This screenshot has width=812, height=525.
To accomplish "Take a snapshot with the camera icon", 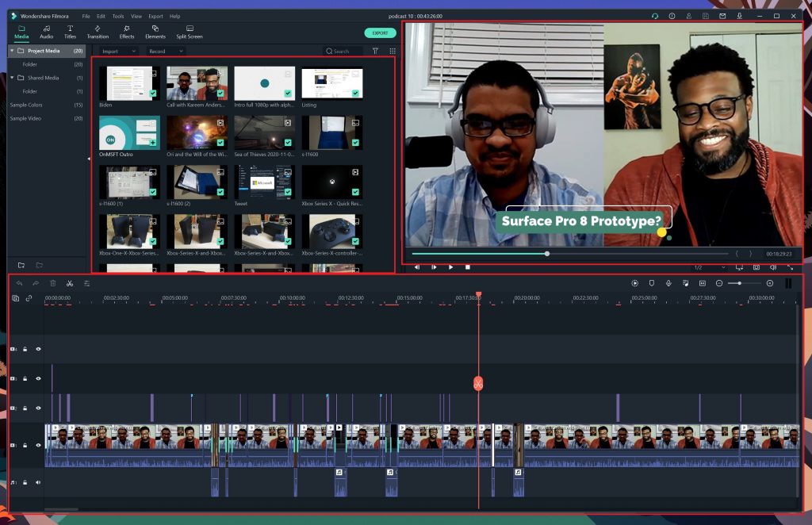I will tap(756, 267).
